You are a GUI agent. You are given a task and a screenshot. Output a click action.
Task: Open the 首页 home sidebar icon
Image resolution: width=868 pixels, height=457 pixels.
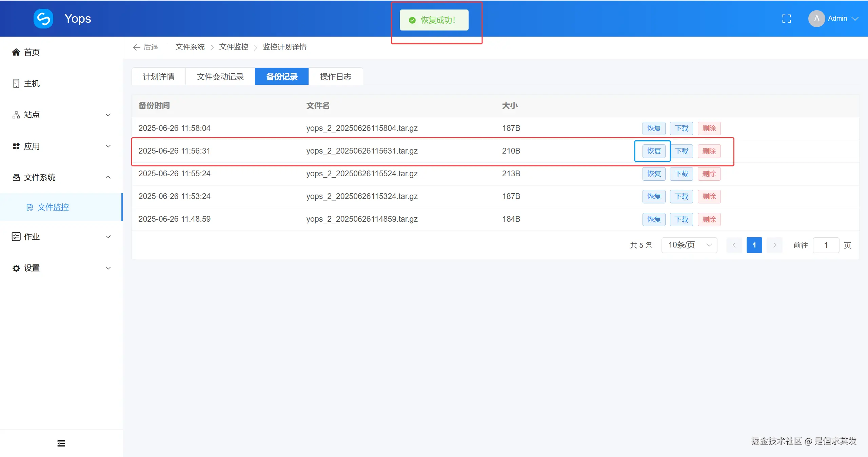[16, 52]
